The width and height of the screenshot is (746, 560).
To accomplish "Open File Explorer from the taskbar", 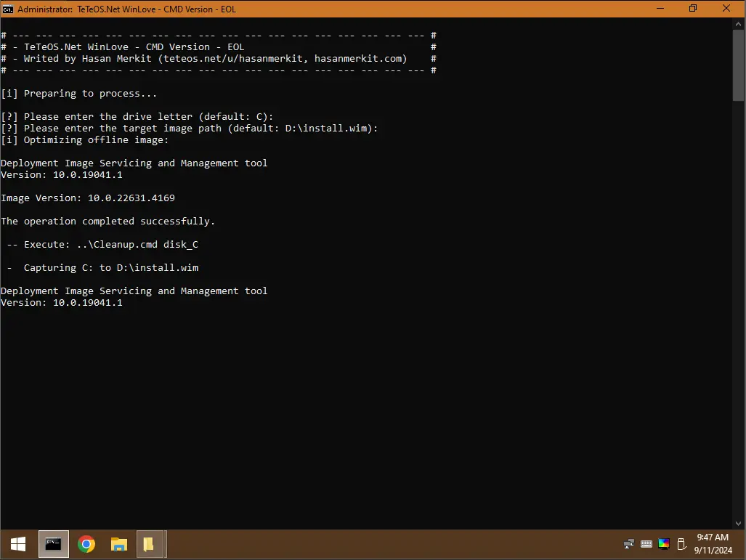I will tap(119, 544).
